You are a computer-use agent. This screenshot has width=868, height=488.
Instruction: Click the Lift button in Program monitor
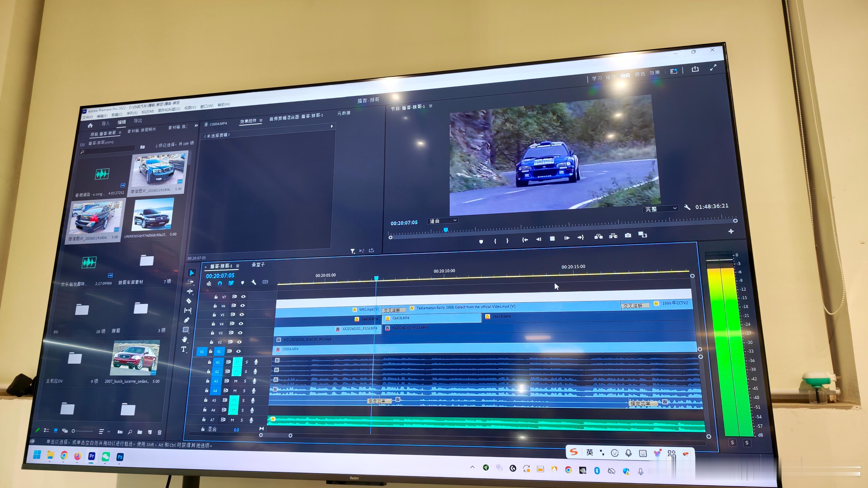click(598, 236)
